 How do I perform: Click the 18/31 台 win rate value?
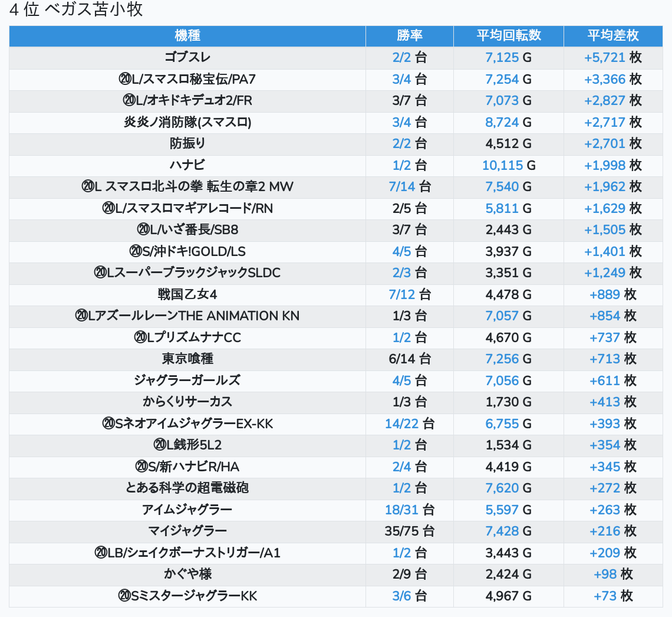click(x=410, y=510)
